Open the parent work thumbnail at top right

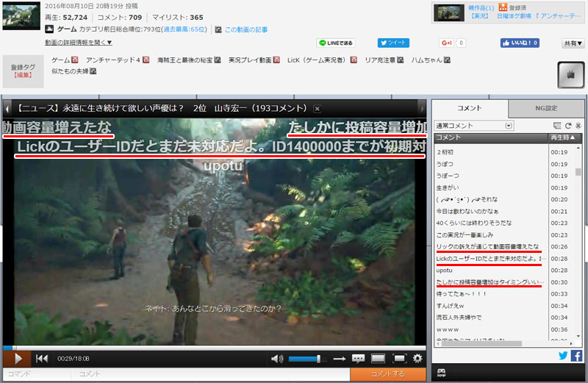[449, 12]
